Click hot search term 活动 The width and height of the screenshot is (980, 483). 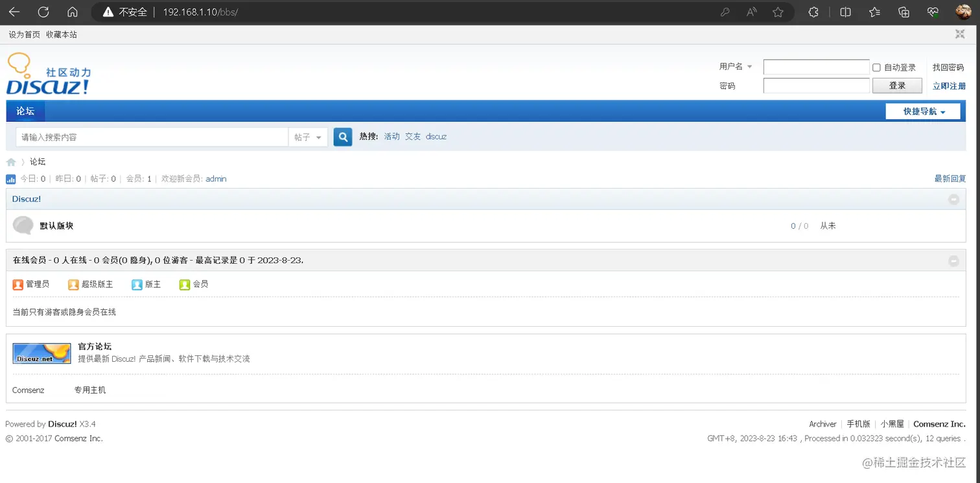pos(392,137)
